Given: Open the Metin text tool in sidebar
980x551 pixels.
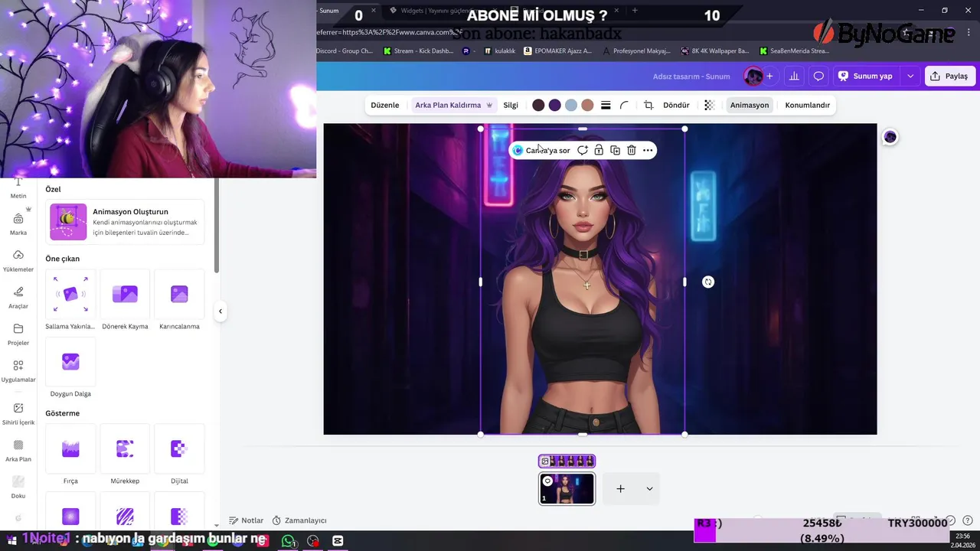Looking at the screenshot, I should (x=18, y=188).
